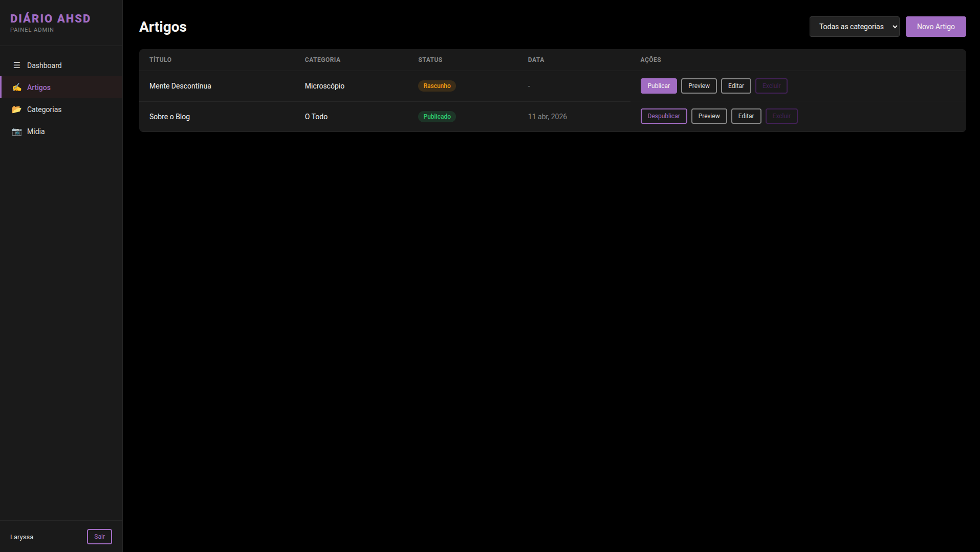Delete the 'Mente Descontínua' article

(771, 86)
